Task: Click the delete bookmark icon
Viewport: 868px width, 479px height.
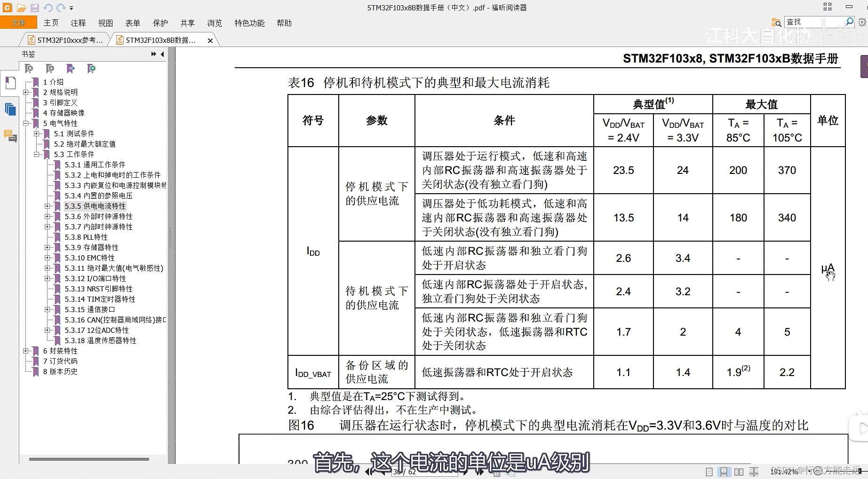Action: [x=29, y=69]
